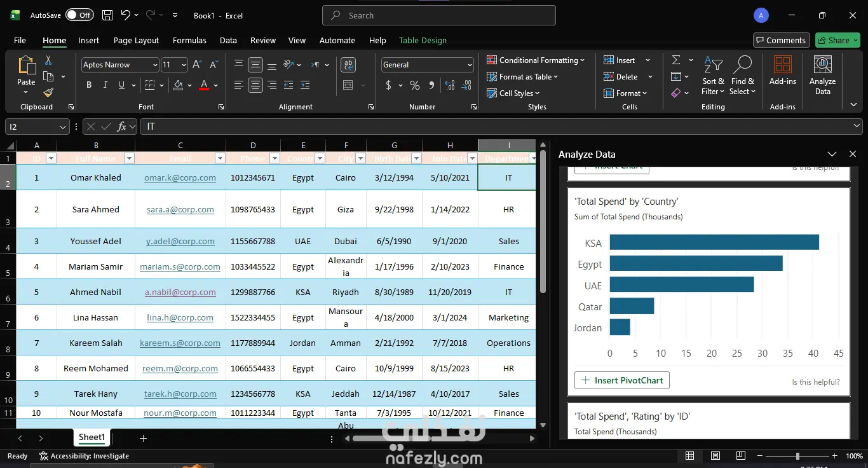Open the Full Name column filter dropdown
Viewport: 868px width, 468px height.
129,158
